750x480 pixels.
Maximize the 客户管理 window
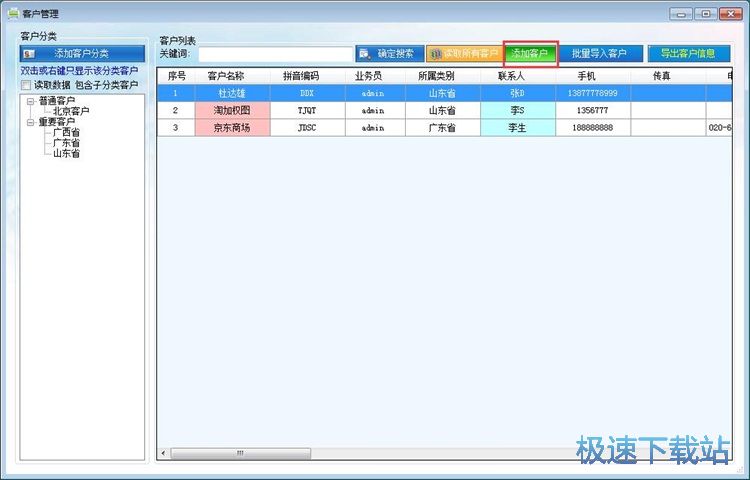(706, 14)
